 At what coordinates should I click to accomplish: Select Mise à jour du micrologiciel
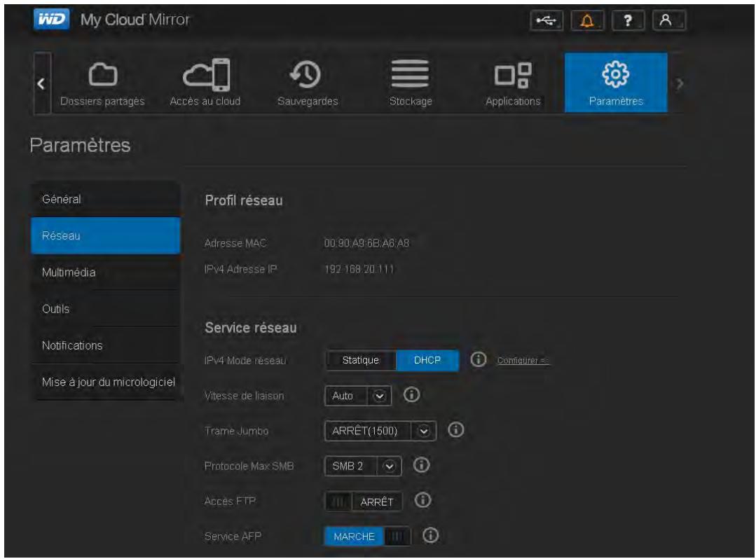106,382
